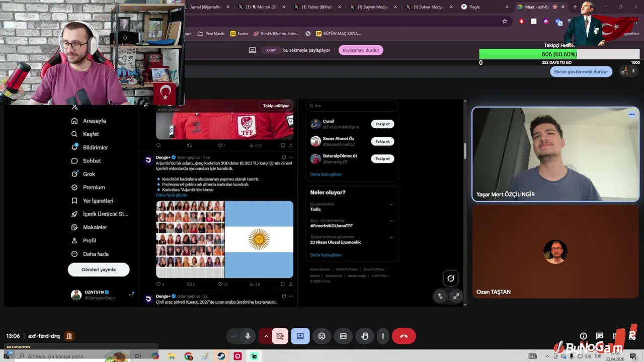The image size is (644, 362).
Task: Switch to the Bayrak Medya browser tab
Action: click(373, 7)
